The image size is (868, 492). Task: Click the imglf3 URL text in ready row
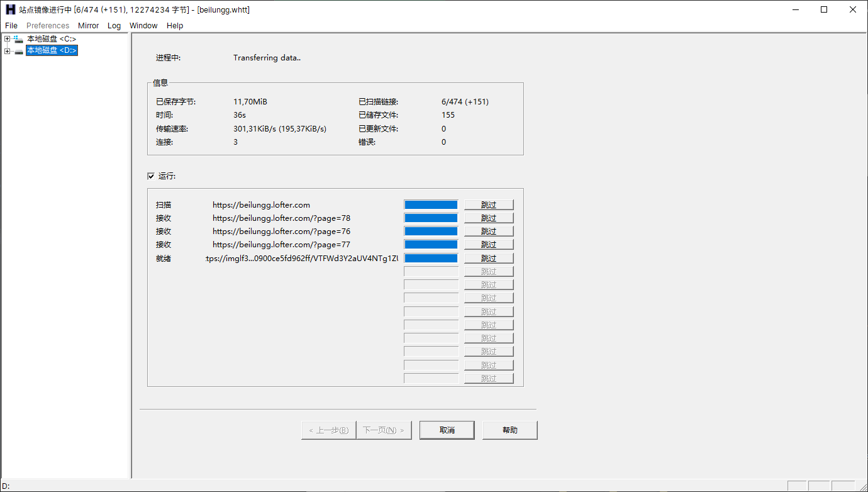302,259
